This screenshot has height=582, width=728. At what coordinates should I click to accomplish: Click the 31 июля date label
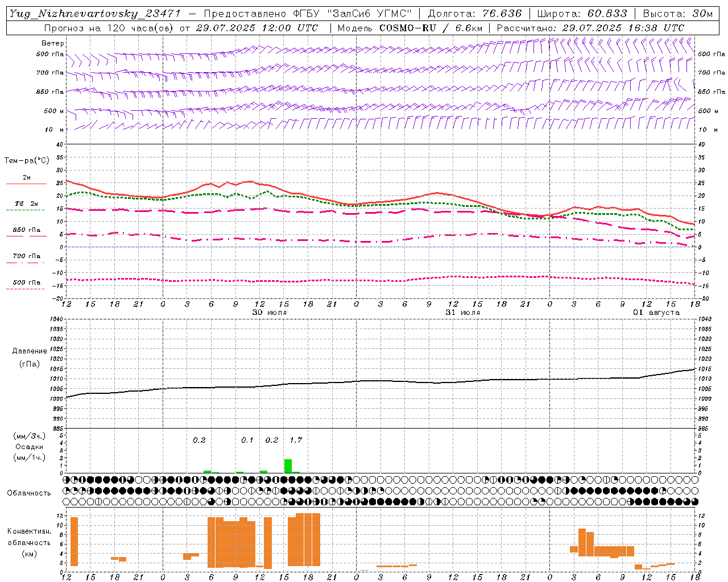pyautogui.click(x=463, y=313)
